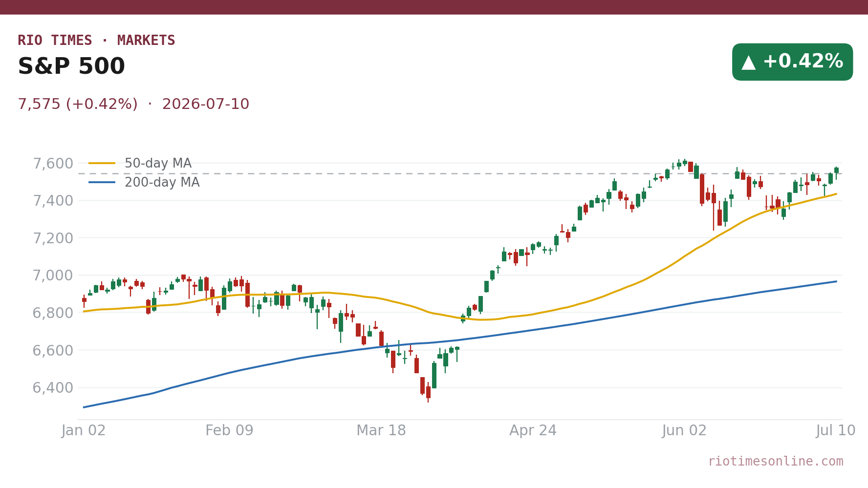Click the Feb 09 date axis label
Screen dimensions: 868x488
coord(229,431)
